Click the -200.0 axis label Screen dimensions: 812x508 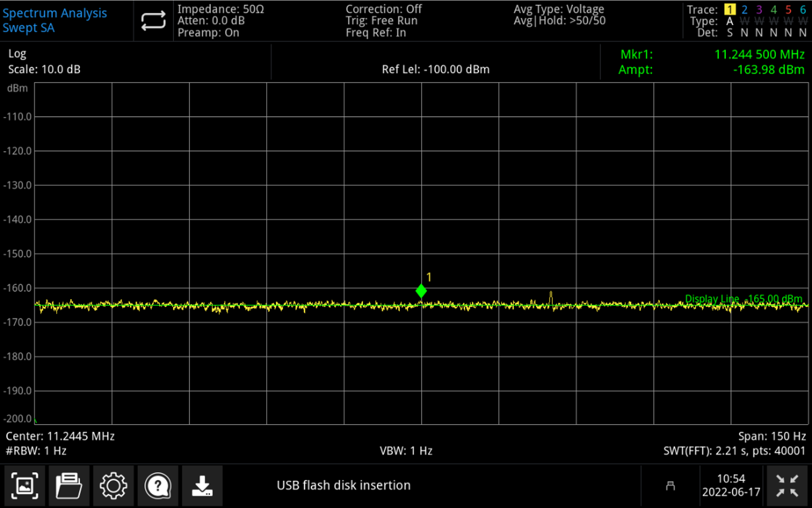click(17, 418)
